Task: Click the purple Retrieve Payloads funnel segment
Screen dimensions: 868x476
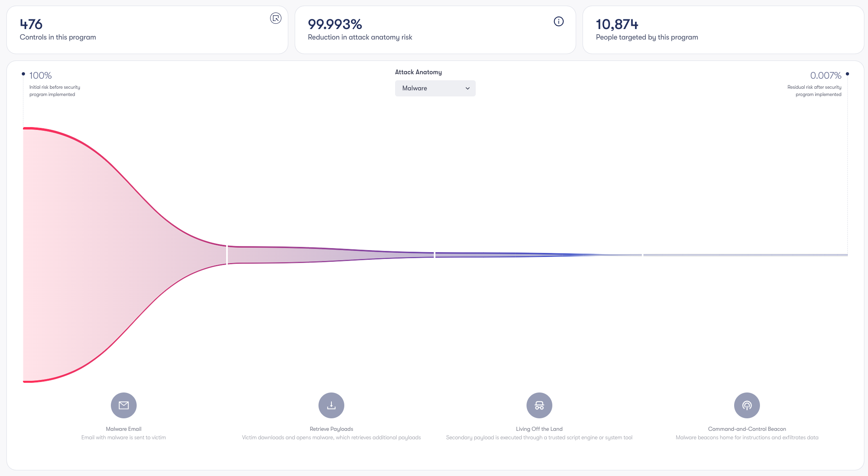Action: [x=331, y=255]
